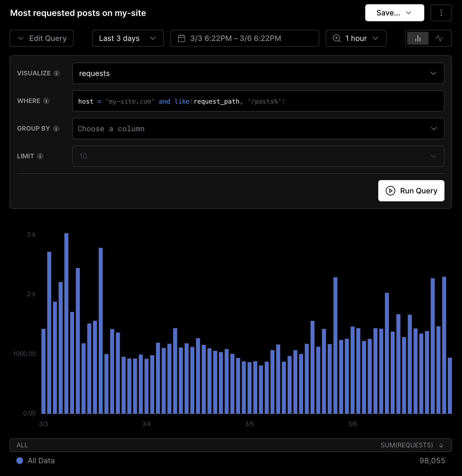The height and width of the screenshot is (476, 462).
Task: Switch to bar chart view
Action: click(418, 38)
